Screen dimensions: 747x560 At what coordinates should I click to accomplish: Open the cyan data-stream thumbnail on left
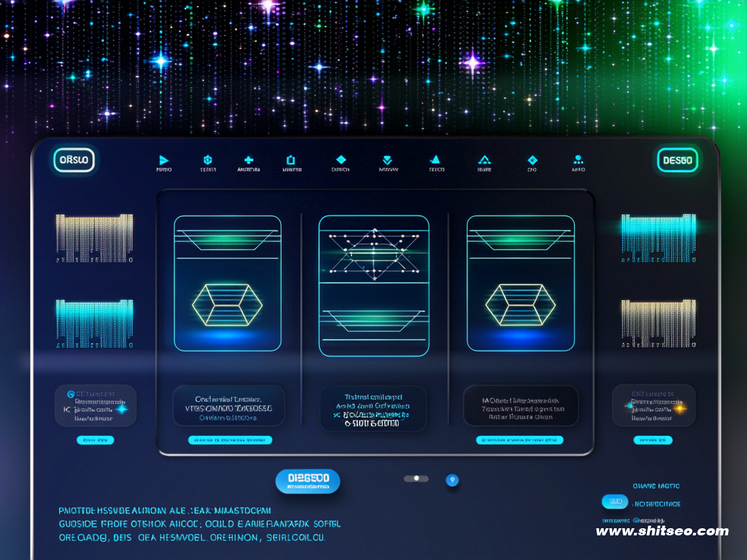[x=94, y=323]
